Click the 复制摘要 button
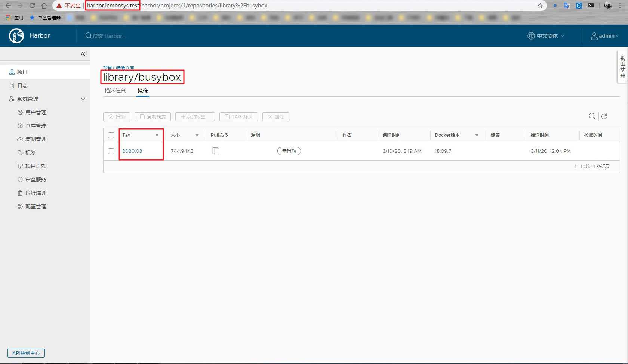 click(x=153, y=117)
